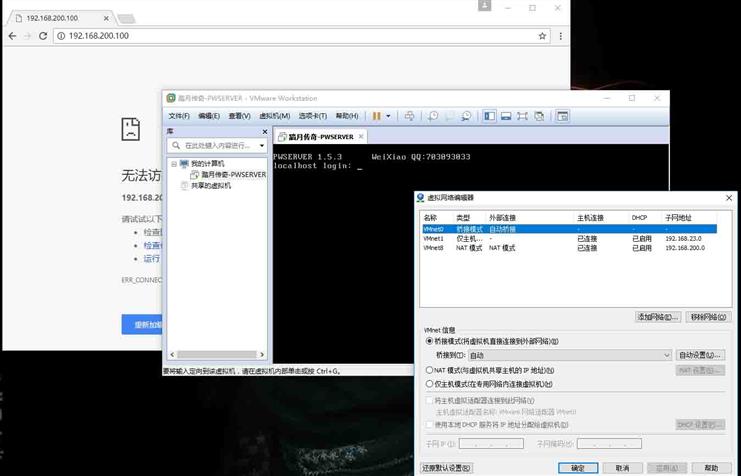Click the Send Ctrl+Alt+Del toolbar icon
This screenshot has height=476, width=741.
pos(409,116)
